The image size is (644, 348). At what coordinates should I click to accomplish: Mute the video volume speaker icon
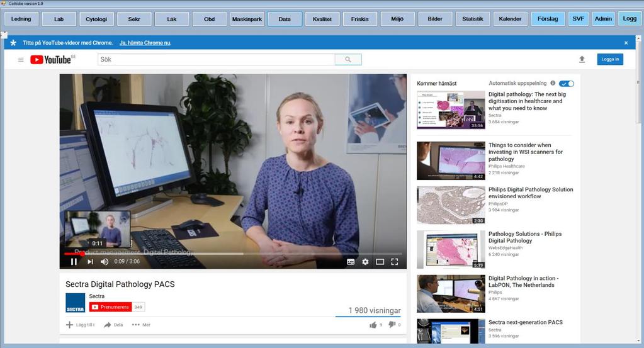(x=105, y=261)
